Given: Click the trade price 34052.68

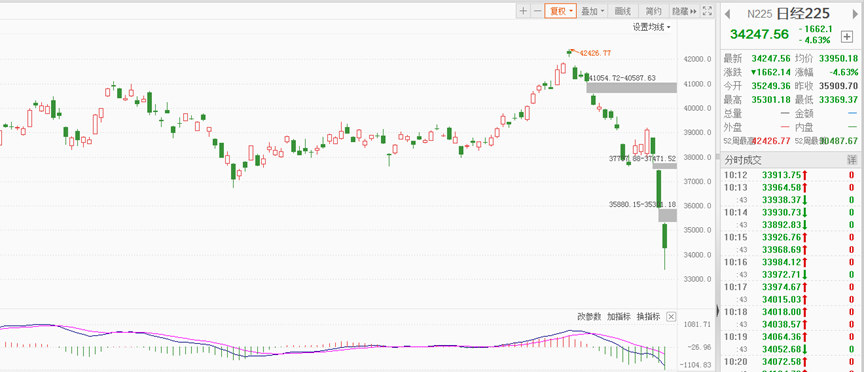Looking at the screenshot, I should tap(780, 348).
